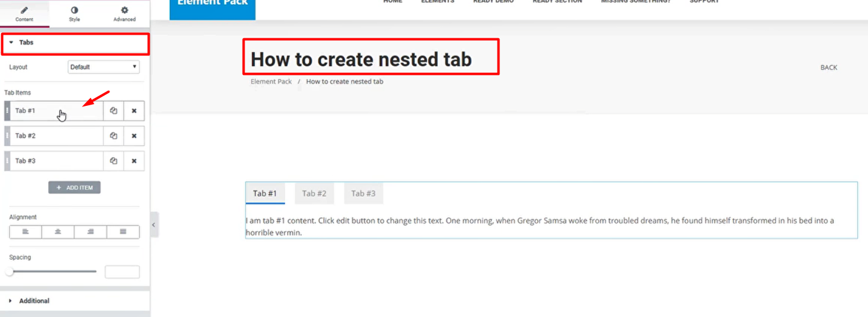This screenshot has height=317, width=868.
Task: Click the Element Pack breadcrumb link
Action: coord(271,82)
